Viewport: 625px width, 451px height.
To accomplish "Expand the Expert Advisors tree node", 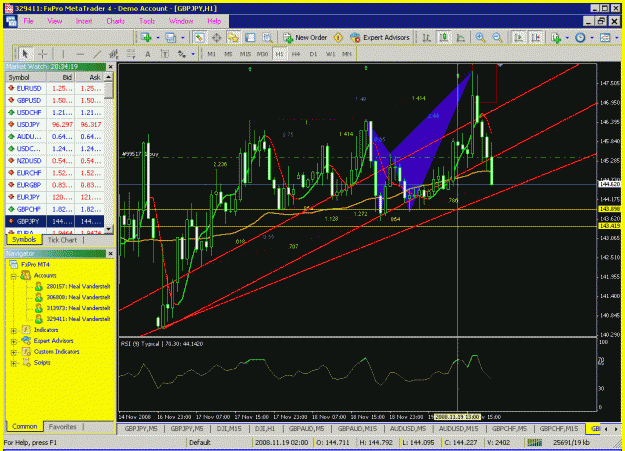I will coord(14,341).
